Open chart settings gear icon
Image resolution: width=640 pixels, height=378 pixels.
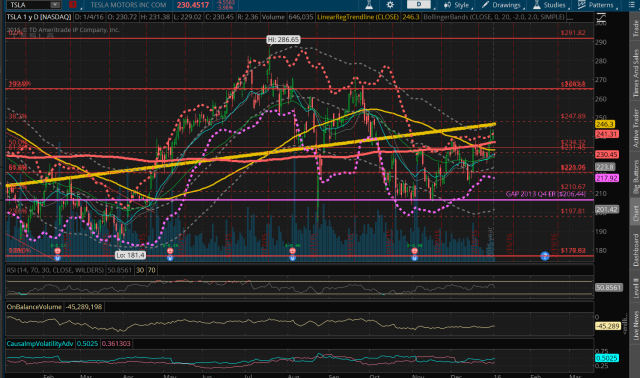[390, 5]
